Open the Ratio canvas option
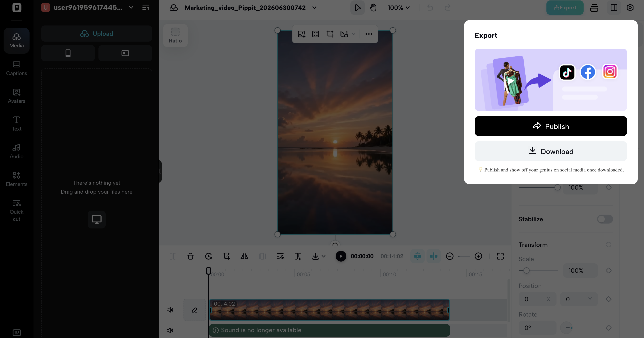Image resolution: width=644 pixels, height=338 pixels. (x=175, y=36)
